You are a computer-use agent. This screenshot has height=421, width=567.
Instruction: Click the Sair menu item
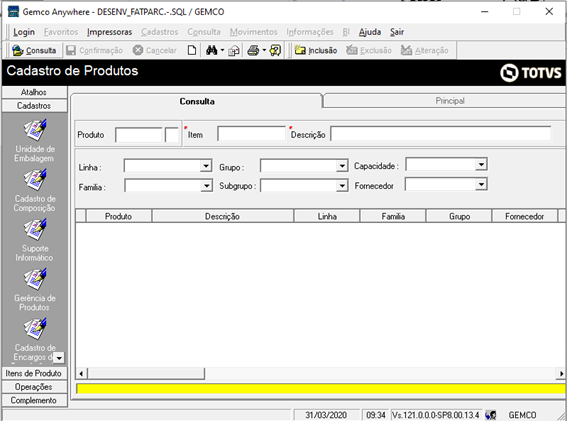coord(397,32)
